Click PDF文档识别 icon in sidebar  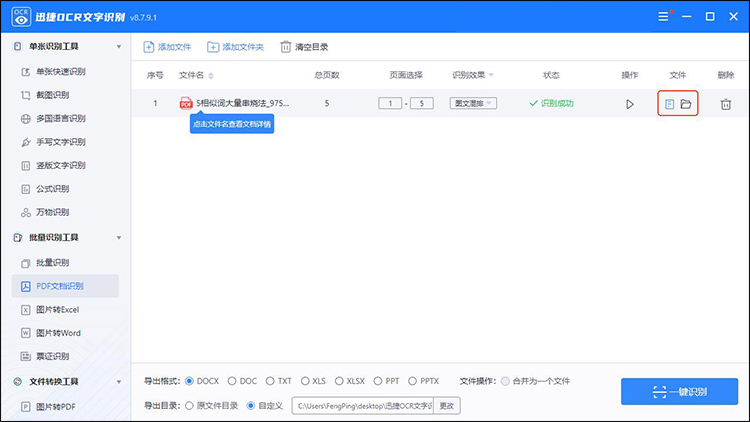[x=26, y=286]
